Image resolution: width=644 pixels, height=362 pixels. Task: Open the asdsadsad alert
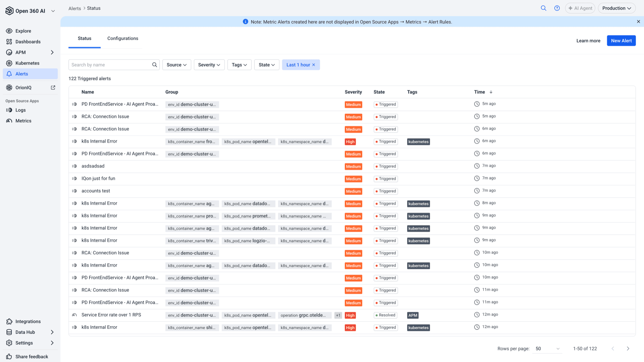[x=93, y=166]
